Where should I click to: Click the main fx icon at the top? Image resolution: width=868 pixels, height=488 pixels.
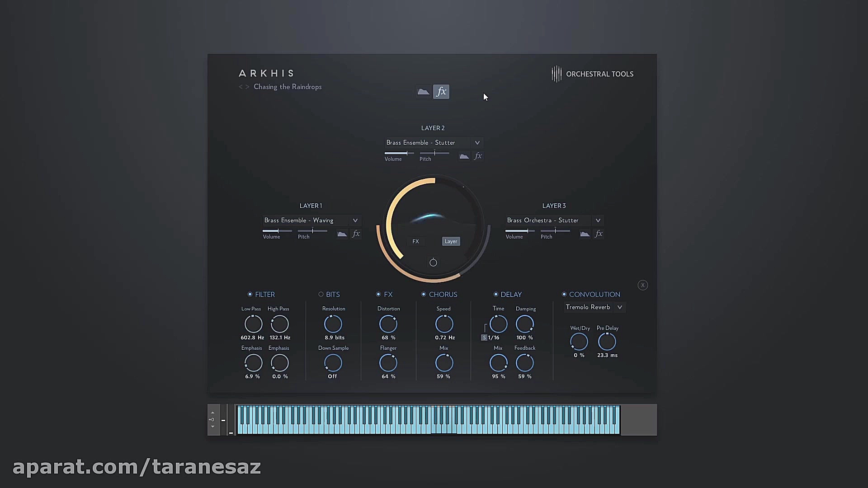[x=441, y=92]
